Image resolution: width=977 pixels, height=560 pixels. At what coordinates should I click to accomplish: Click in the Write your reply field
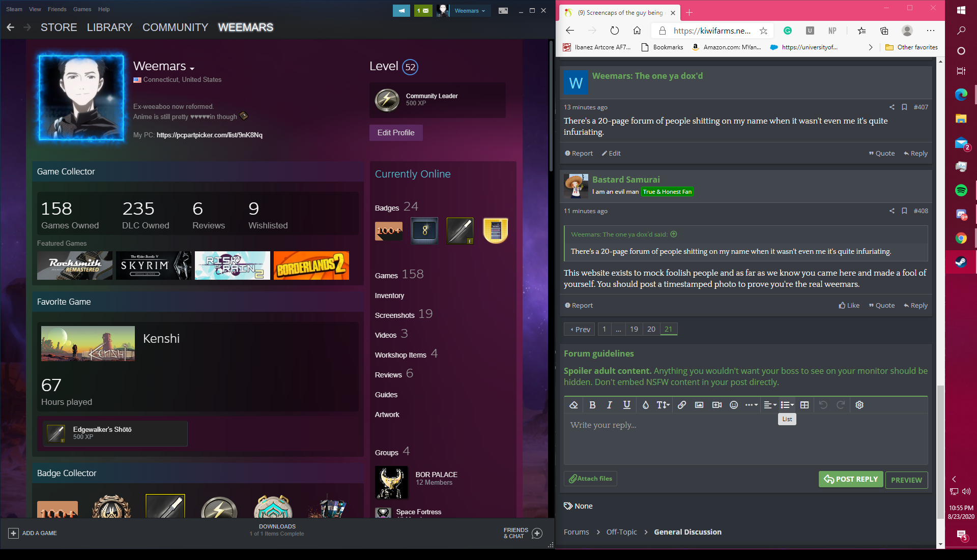click(x=745, y=438)
